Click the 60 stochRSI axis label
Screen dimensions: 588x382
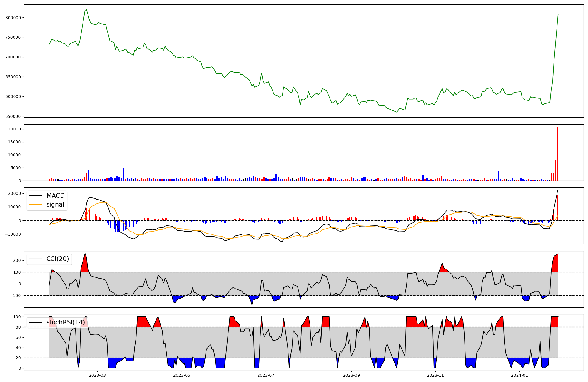point(19,337)
